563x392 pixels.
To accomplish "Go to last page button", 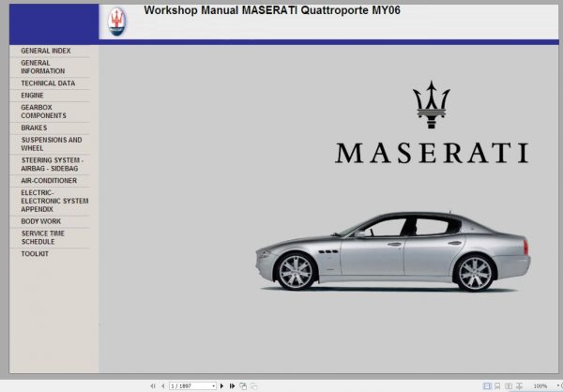I will point(233,386).
